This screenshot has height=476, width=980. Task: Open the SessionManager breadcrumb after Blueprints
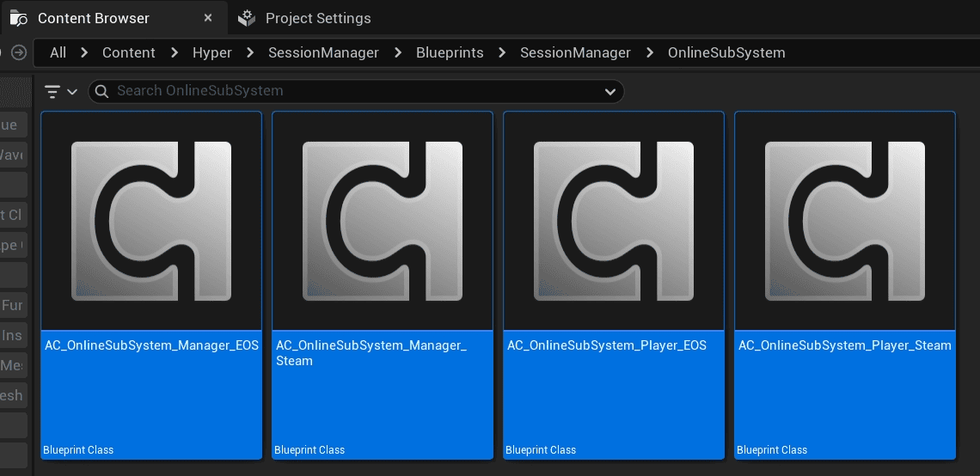tap(576, 52)
